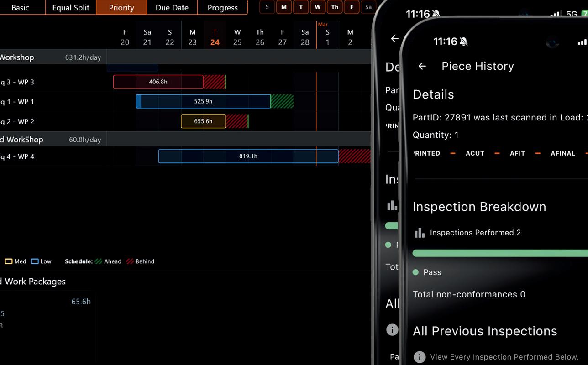Toggle the Sunday 'S' weekday button
The width and height of the screenshot is (588, 365).
click(267, 7)
